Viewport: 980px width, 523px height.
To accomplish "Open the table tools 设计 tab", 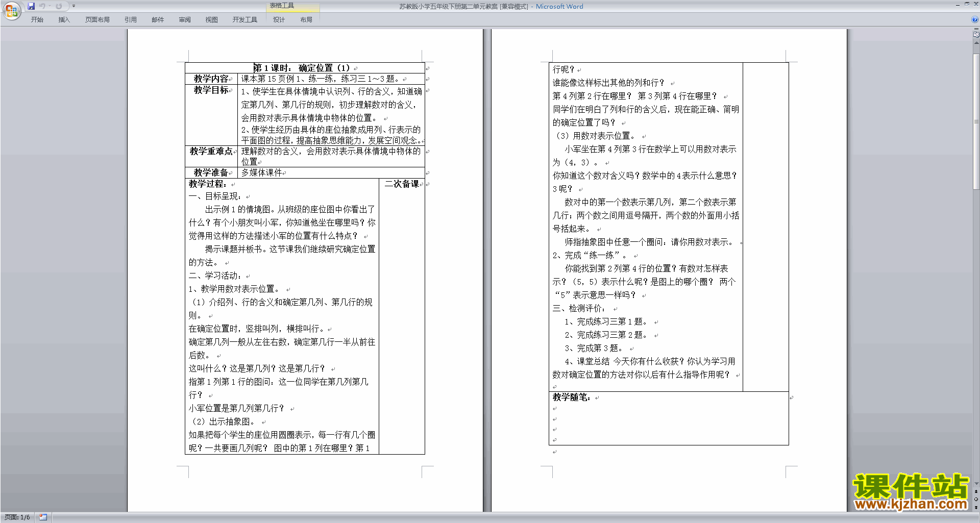I will point(279,20).
